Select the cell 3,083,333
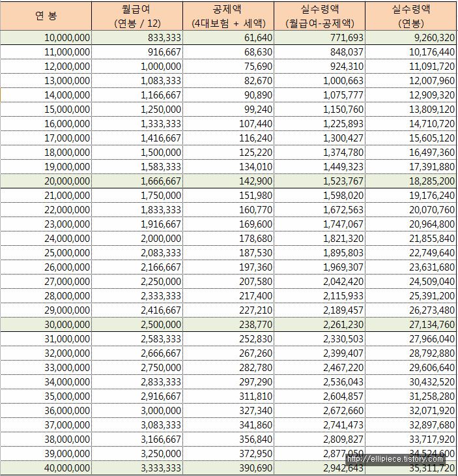This screenshot has height=476, width=458. (137, 425)
